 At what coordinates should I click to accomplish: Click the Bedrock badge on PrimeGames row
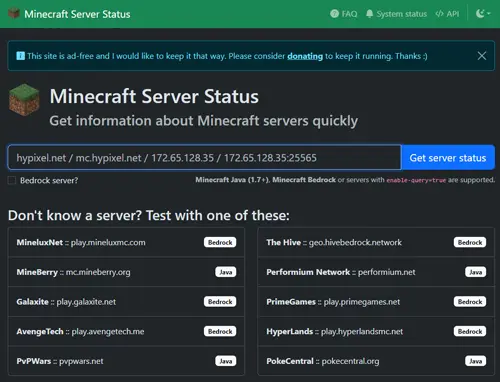click(x=470, y=302)
